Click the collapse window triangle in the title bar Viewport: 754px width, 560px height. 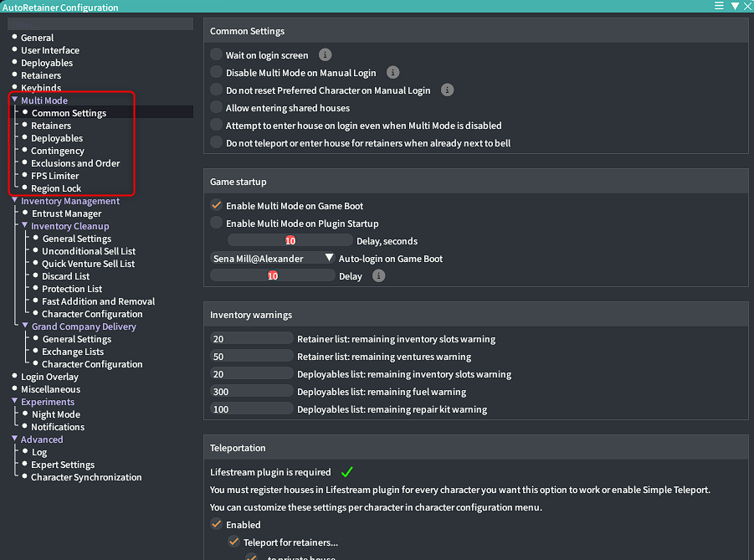734,6
